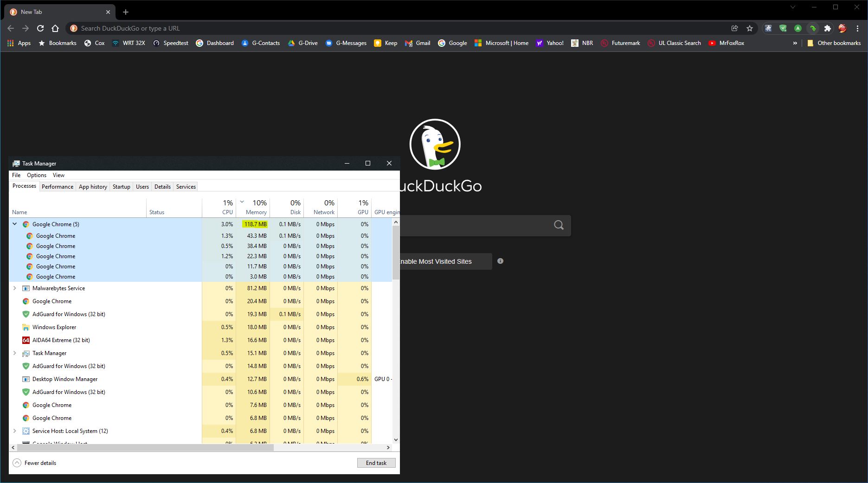Screen dimensions: 868x483
Task: Select the Desktop Window Manager process
Action: (200, 379)
